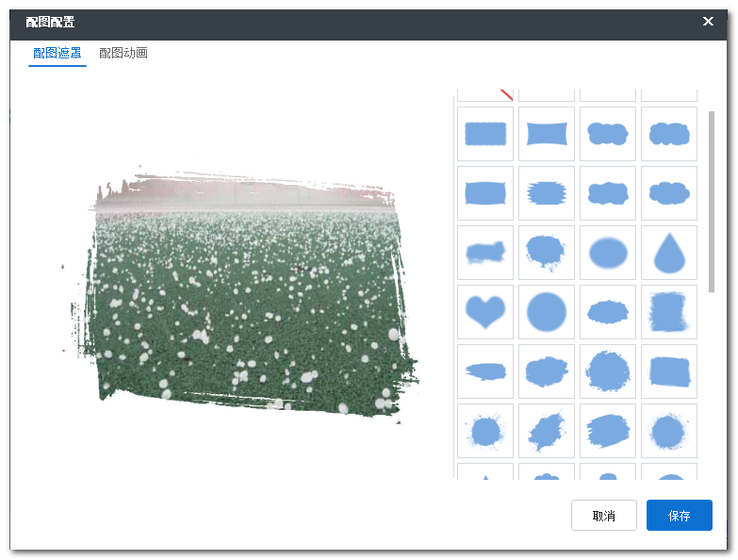Choose the sharp-cornered rectangle mask with concave sides
The image size is (738, 560).
(x=547, y=134)
